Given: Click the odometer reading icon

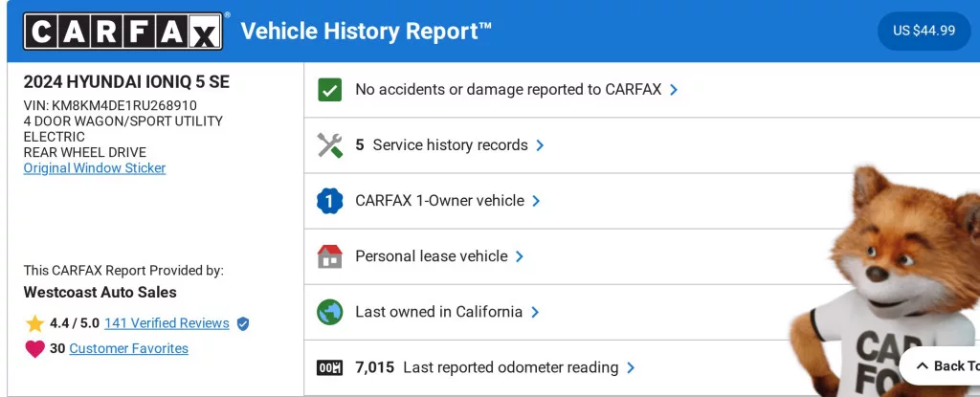Looking at the screenshot, I should coord(329,367).
